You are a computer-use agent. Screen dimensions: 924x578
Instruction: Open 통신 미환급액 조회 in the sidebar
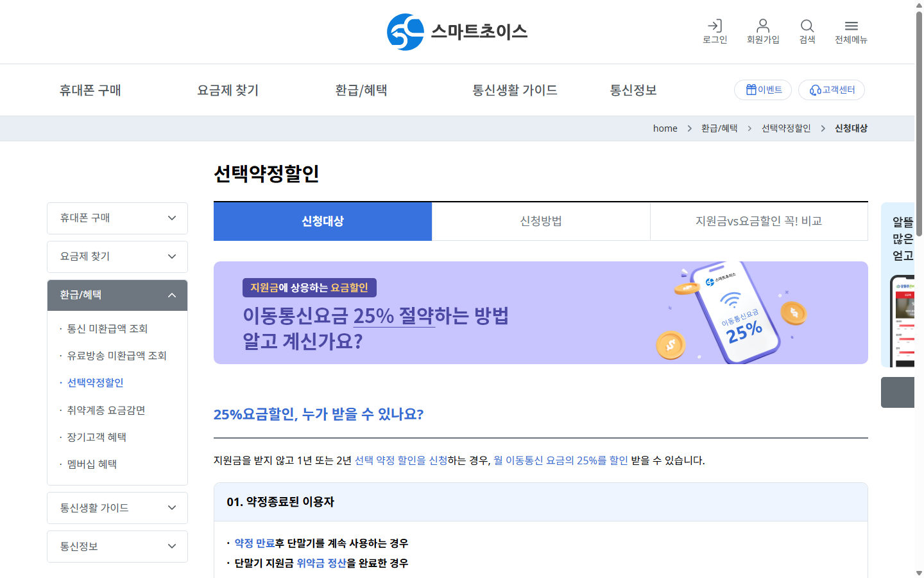click(107, 329)
